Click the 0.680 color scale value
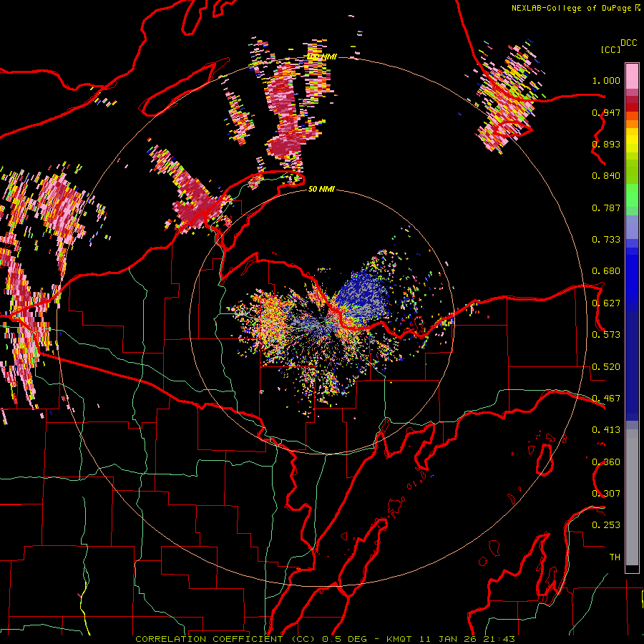The height and width of the screenshot is (644, 644). point(606,271)
